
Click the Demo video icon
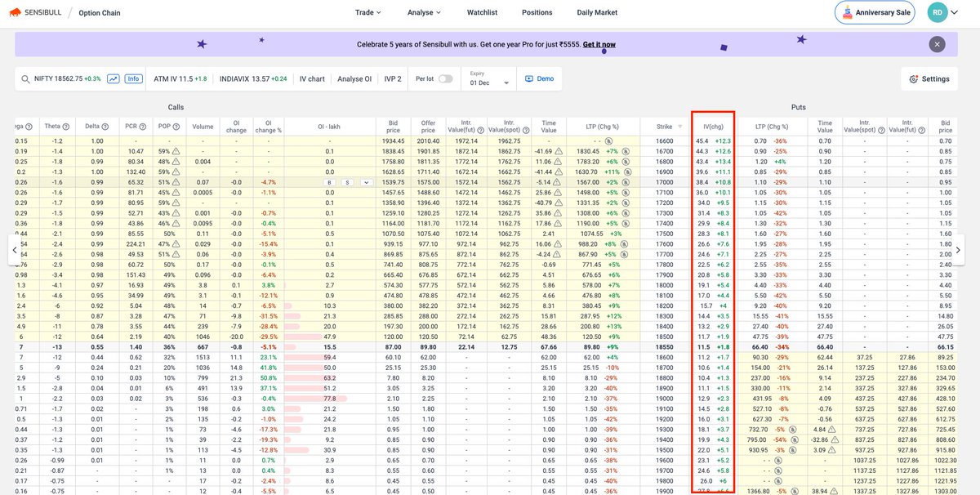coord(529,79)
